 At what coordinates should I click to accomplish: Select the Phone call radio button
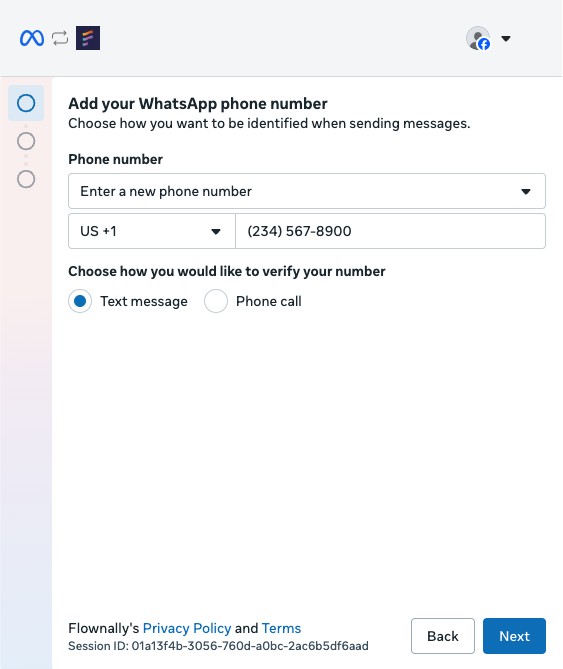click(x=216, y=301)
